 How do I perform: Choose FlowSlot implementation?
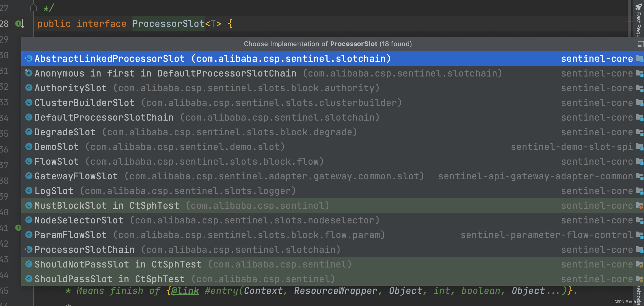(x=332, y=161)
